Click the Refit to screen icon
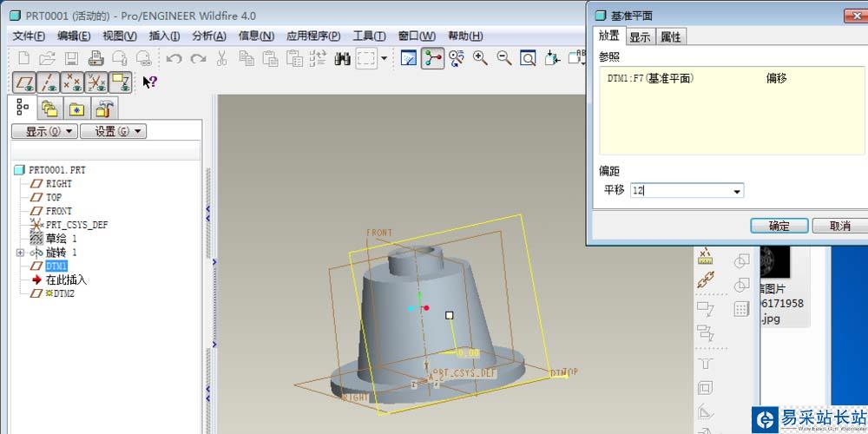This screenshot has width=868, height=434. tap(528, 58)
